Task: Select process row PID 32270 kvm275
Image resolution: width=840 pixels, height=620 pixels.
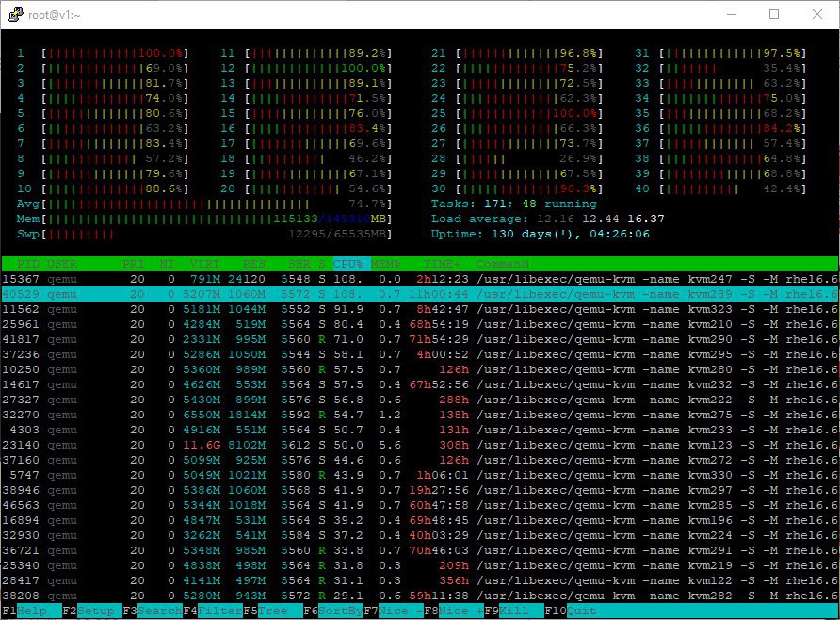Action: point(420,415)
